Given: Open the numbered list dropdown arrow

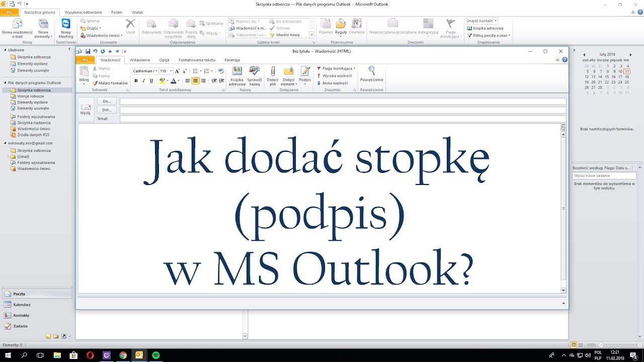Looking at the screenshot, I should tap(212, 71).
